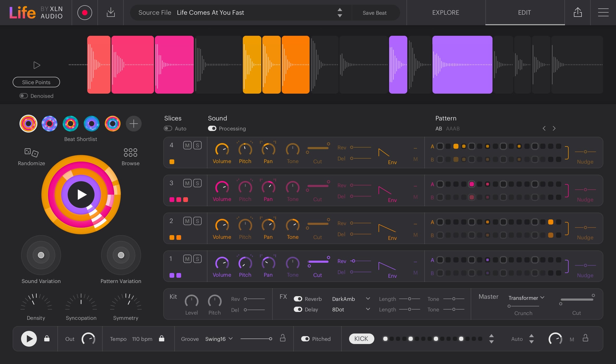Click the Slice Points button
Screen dimensions: 616x364
click(x=36, y=82)
